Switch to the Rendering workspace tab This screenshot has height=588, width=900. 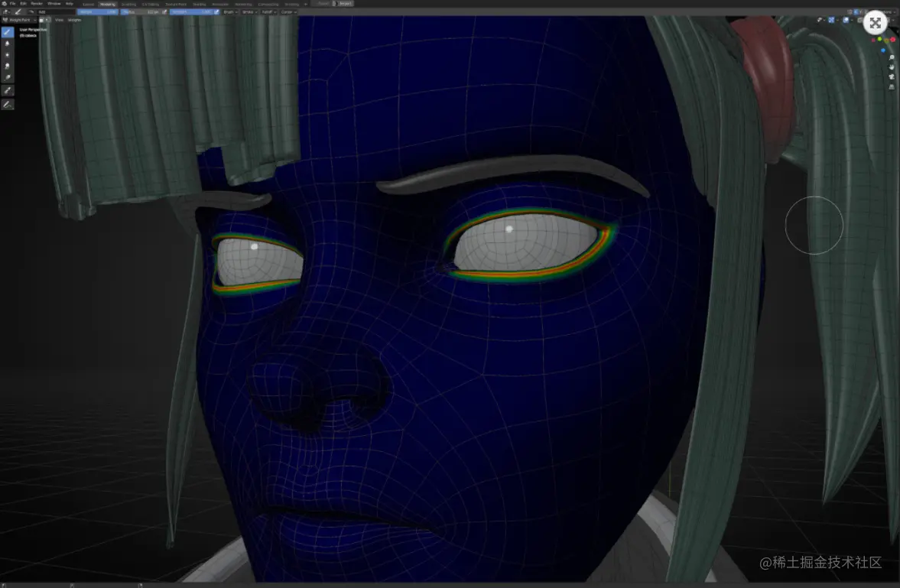pyautogui.click(x=243, y=4)
